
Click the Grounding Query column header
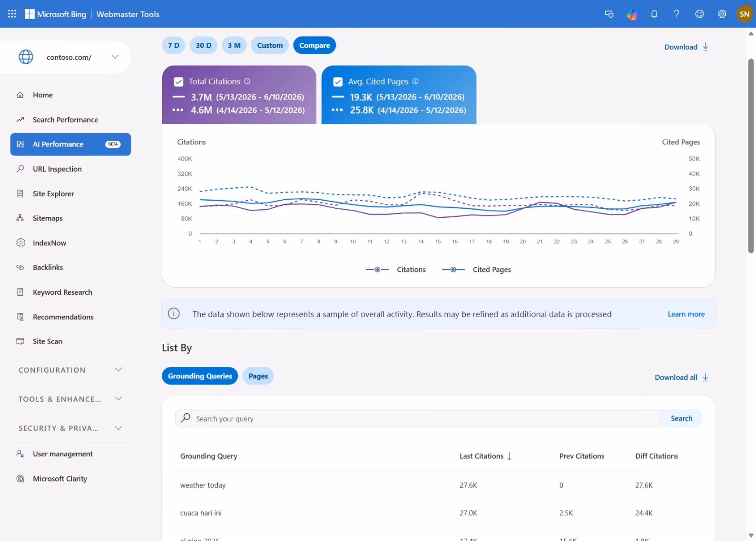208,456
